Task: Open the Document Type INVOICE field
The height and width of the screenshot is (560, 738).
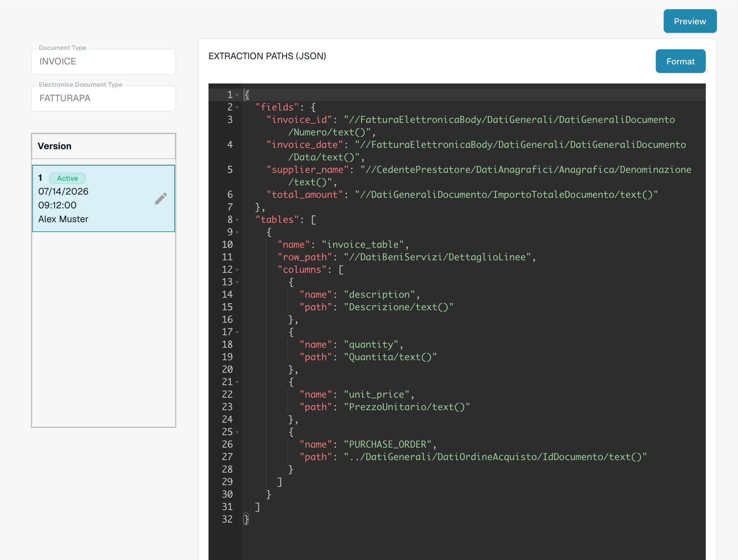Action: point(103,62)
